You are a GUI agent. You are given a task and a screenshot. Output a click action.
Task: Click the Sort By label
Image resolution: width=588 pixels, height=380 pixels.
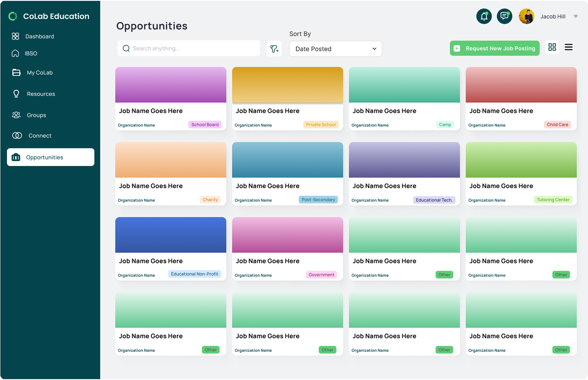tap(300, 34)
